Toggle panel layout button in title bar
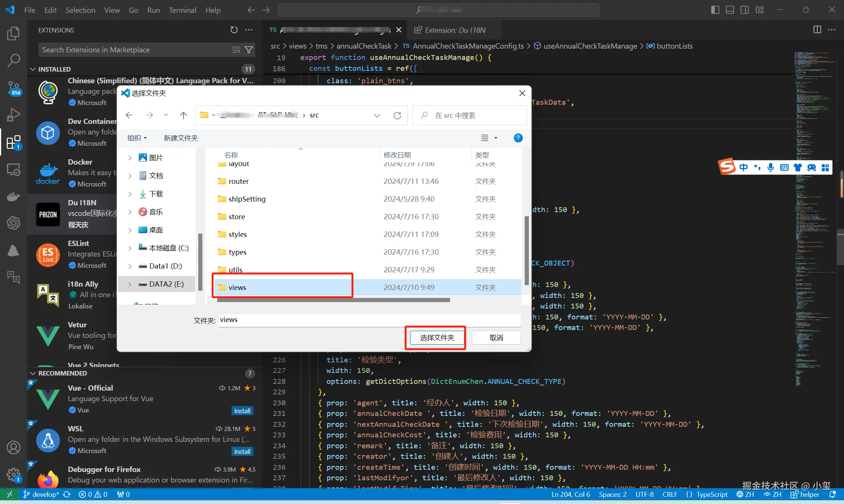This screenshot has height=504, width=844. pos(730,10)
